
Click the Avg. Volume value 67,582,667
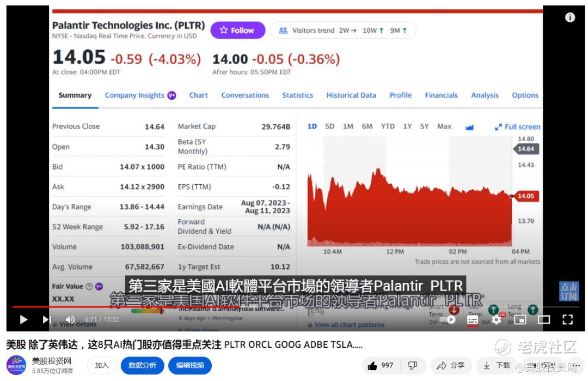tap(145, 267)
